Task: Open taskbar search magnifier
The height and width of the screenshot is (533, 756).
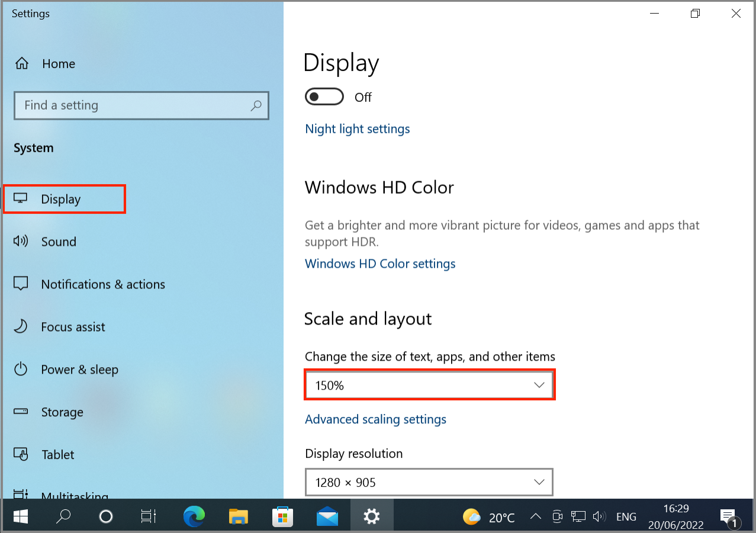Action: (x=63, y=517)
